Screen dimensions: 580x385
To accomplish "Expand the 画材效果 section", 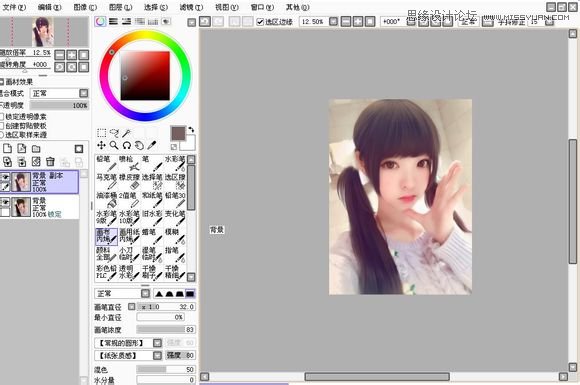I will (x=1, y=82).
